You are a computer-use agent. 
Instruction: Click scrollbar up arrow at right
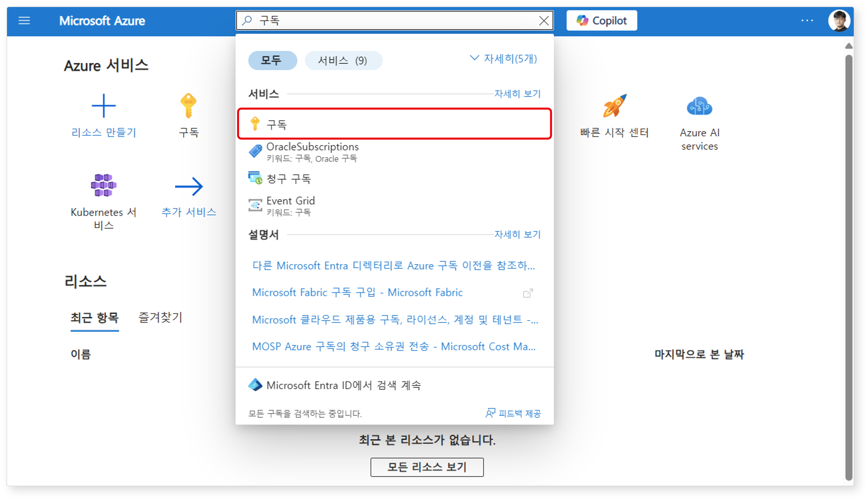pyautogui.click(x=848, y=46)
